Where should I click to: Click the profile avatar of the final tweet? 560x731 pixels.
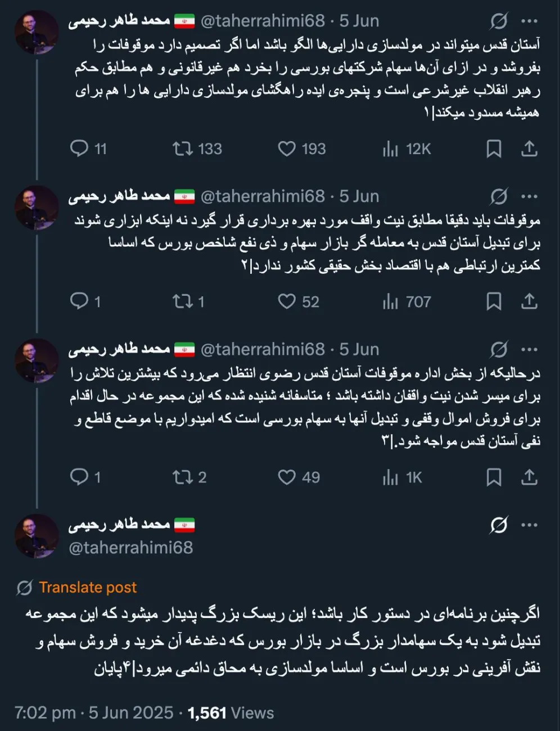click(37, 536)
